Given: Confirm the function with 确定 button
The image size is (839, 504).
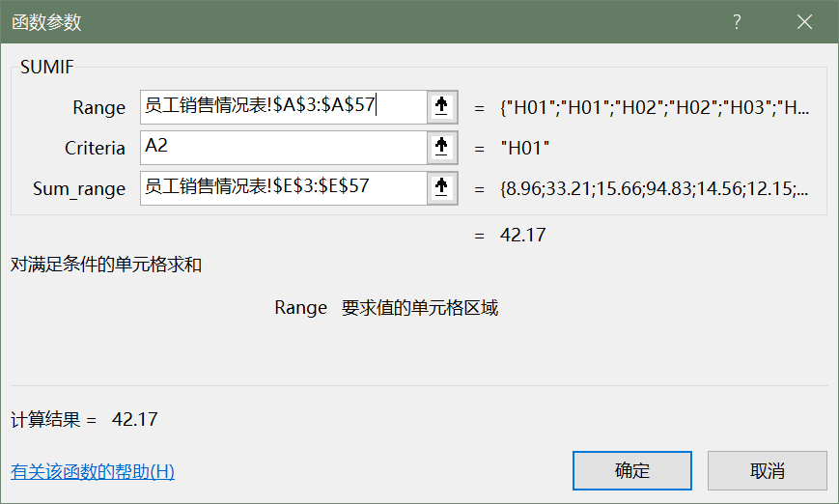Looking at the screenshot, I should coord(632,471).
